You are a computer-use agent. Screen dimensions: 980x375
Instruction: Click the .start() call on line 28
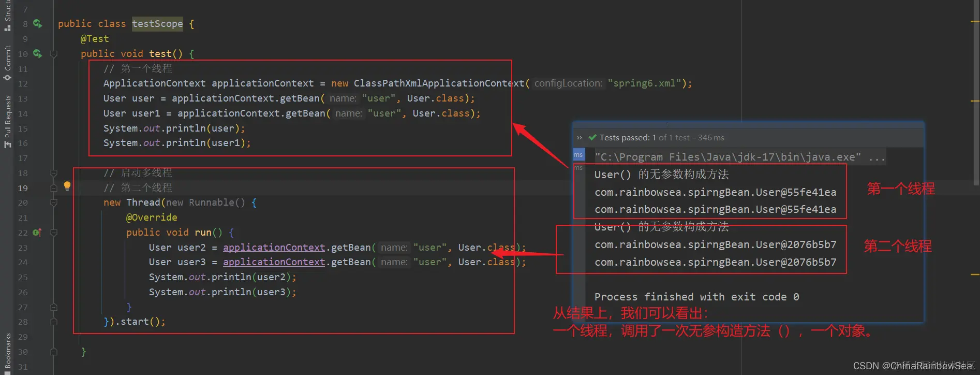tap(140, 322)
